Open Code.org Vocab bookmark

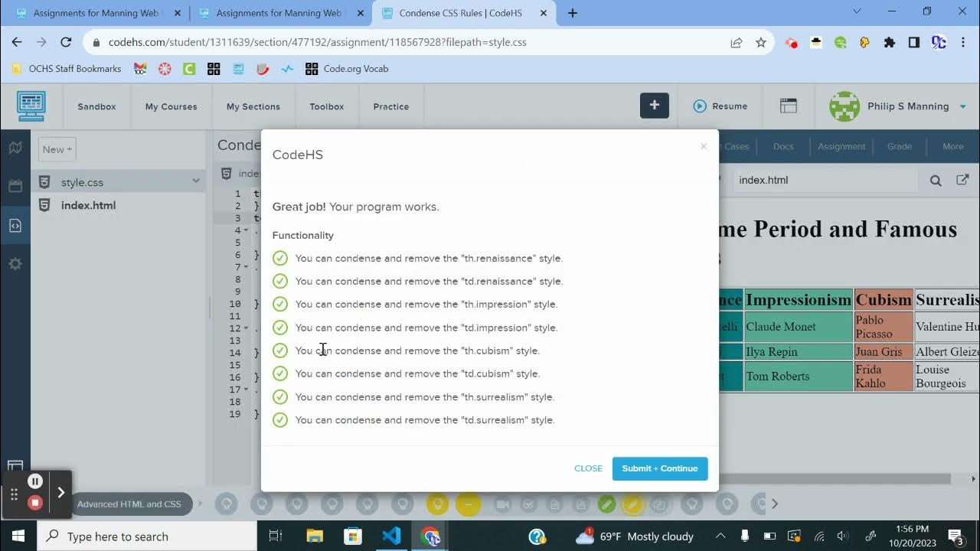click(x=347, y=69)
